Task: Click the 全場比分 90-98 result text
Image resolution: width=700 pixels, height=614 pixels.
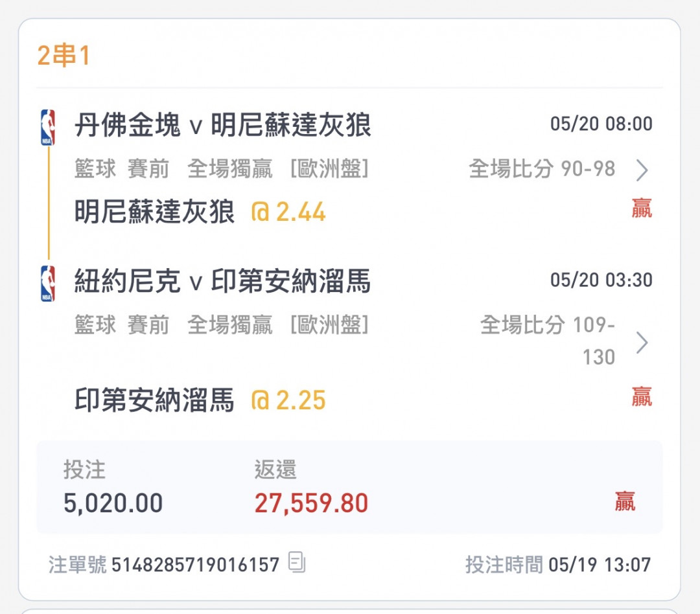Action: [542, 169]
